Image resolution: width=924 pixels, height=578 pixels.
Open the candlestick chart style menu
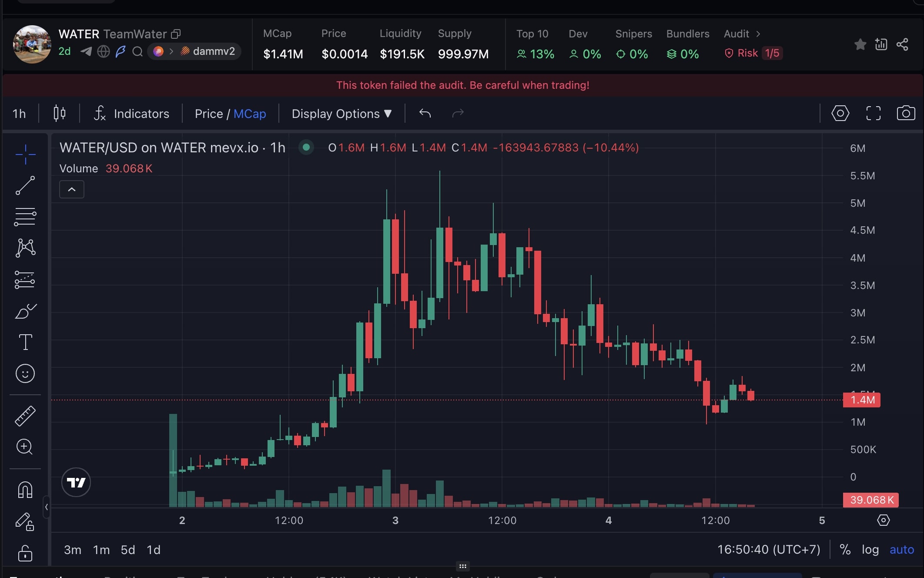(60, 114)
